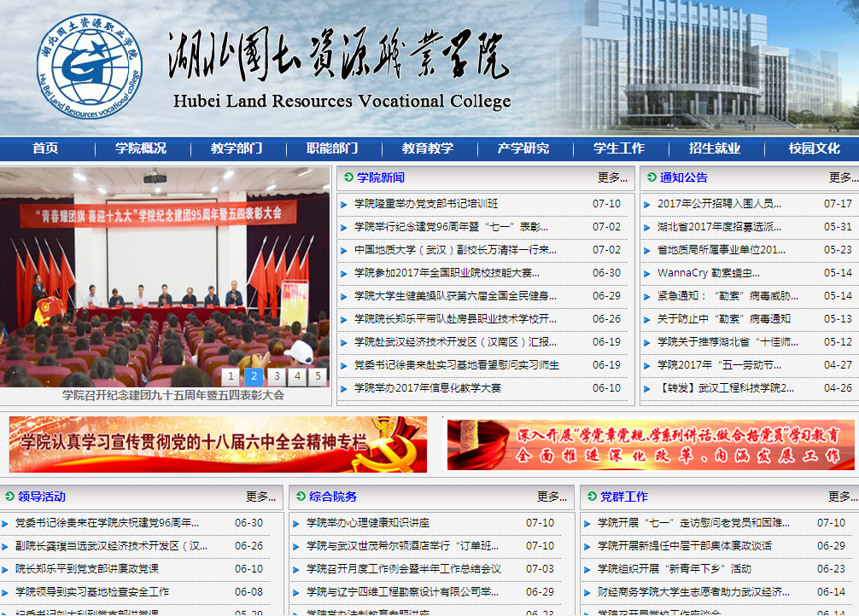The width and height of the screenshot is (859, 616).
Task: Click green arrow icon beside 综合院务
Action: [x=301, y=497]
